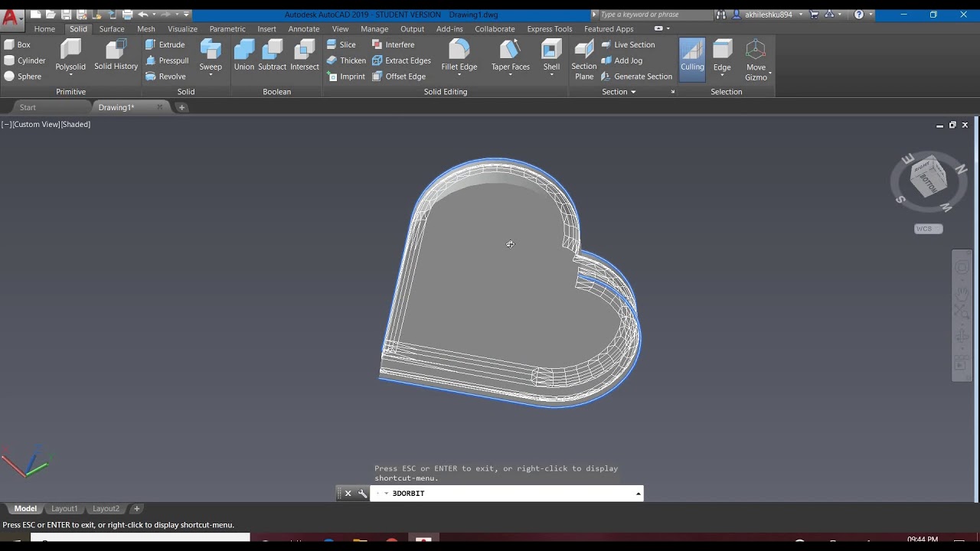Run the Interfere check tool
Screen dimensions: 980x551
click(393, 44)
